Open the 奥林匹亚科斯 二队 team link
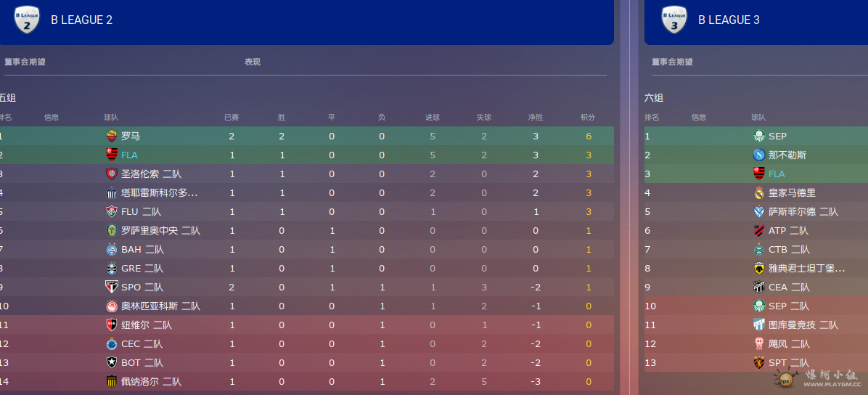Image resolution: width=868 pixels, height=395 pixels. (x=160, y=306)
